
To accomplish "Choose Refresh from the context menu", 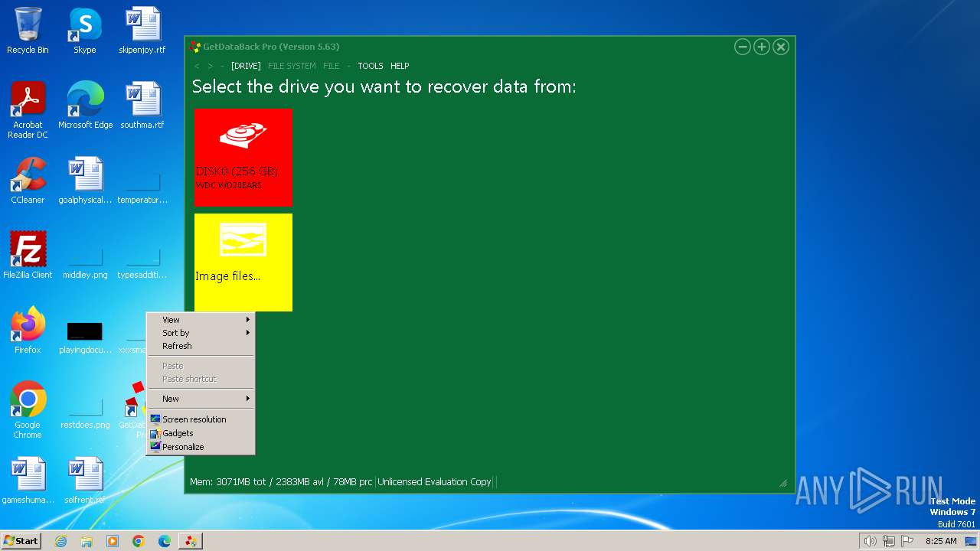I will click(201, 346).
